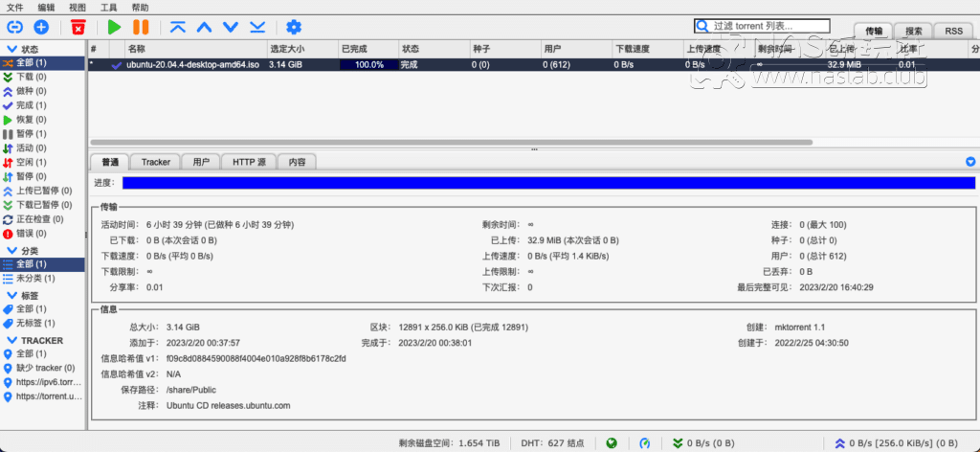
Task: Open options via the gear icon
Action: [293, 27]
